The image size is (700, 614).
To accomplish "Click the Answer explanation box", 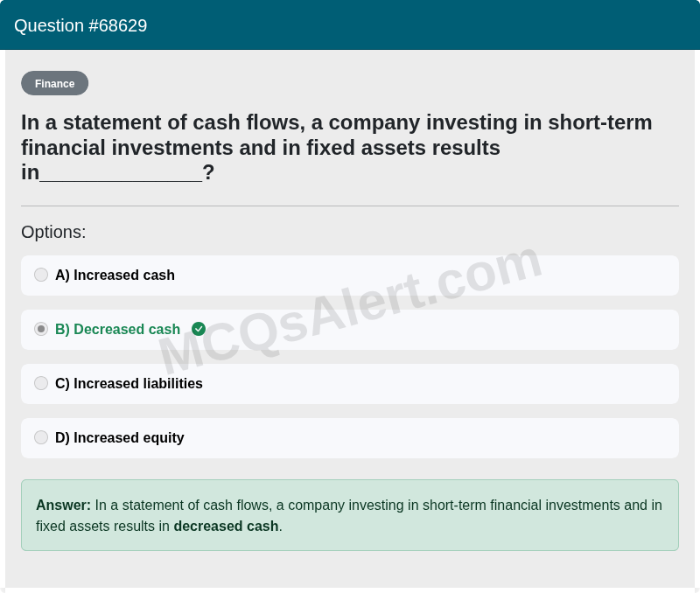I will [350, 515].
